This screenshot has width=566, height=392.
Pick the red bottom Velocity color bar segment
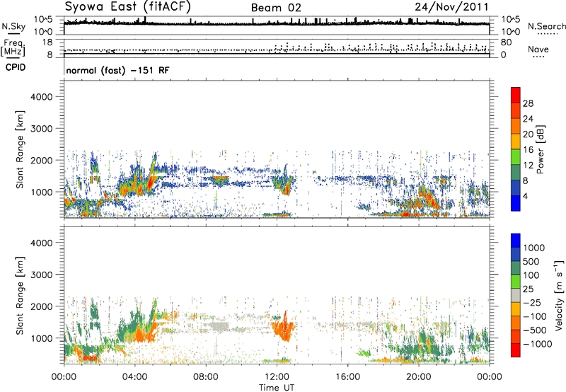pyautogui.click(x=516, y=350)
